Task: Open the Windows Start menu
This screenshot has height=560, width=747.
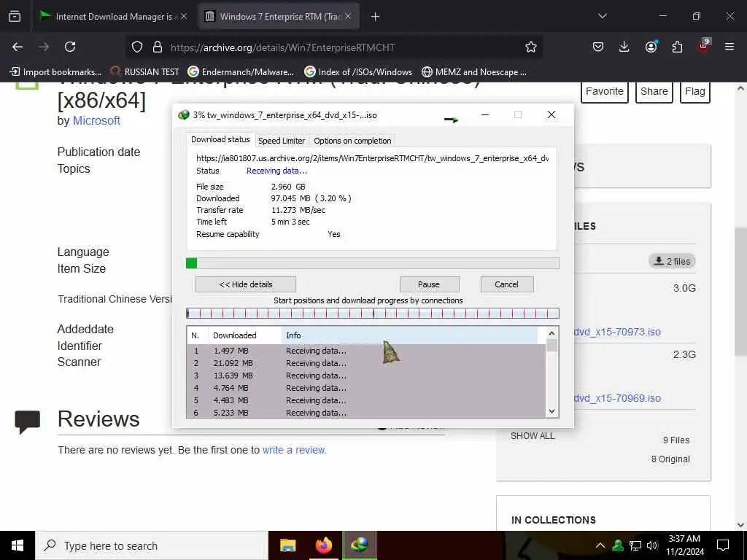Action: [18, 545]
